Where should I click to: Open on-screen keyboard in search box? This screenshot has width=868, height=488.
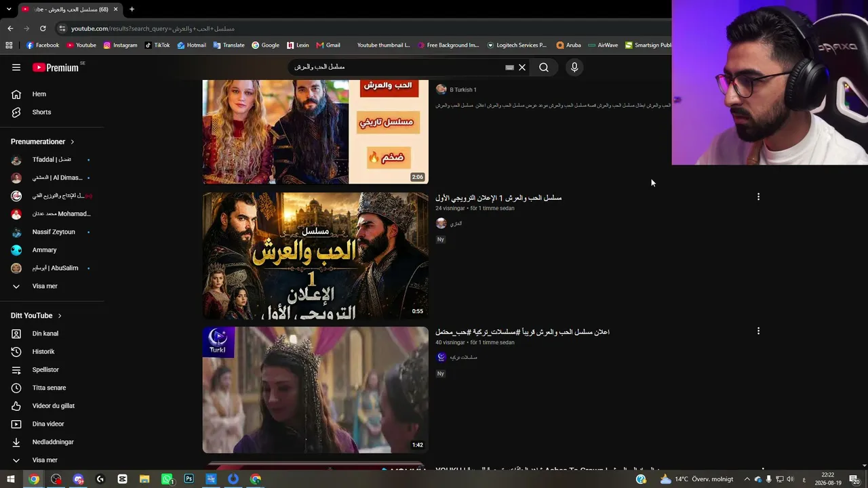(x=510, y=67)
